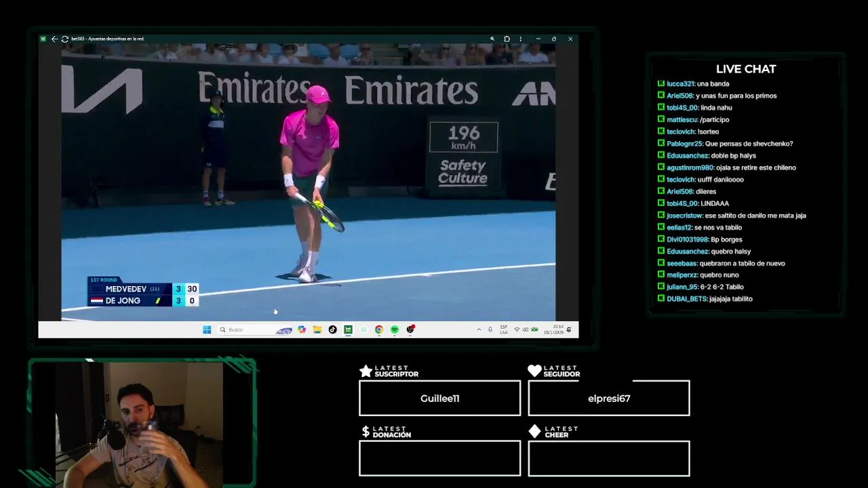This screenshot has width=868, height=488.
Task: Open the notifications bell icon
Action: 568,330
